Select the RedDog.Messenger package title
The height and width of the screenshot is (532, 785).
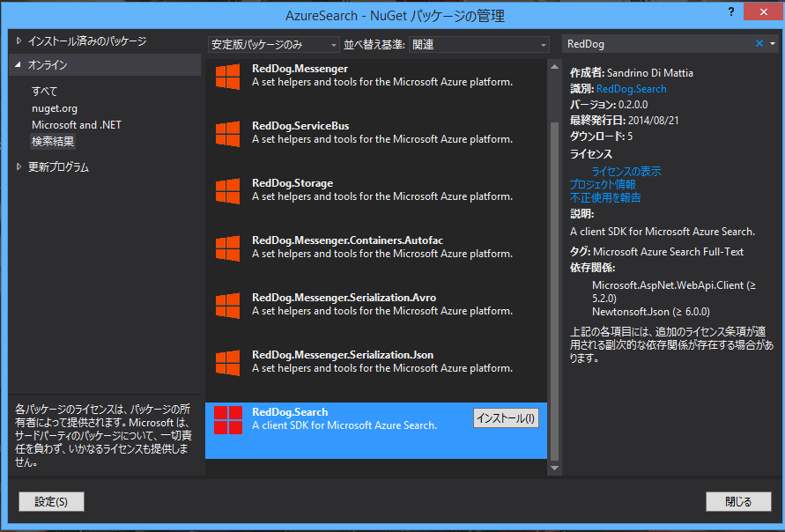(x=300, y=69)
